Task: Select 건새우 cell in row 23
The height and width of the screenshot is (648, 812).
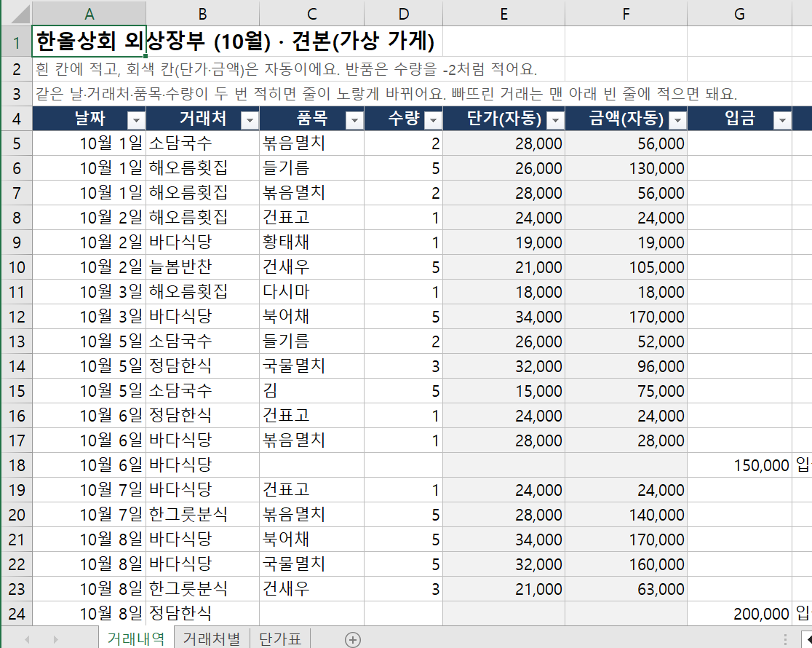Action: [x=311, y=589]
